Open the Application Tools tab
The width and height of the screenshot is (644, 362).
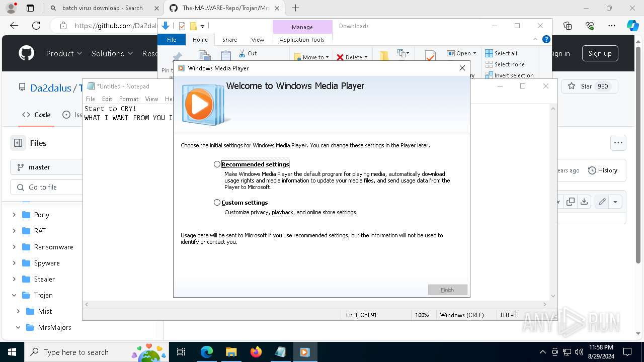(x=302, y=40)
